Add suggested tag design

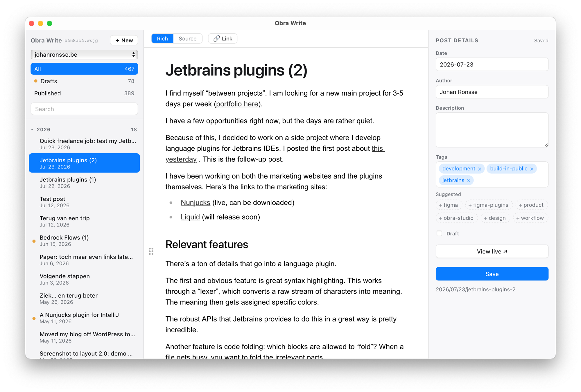point(495,218)
